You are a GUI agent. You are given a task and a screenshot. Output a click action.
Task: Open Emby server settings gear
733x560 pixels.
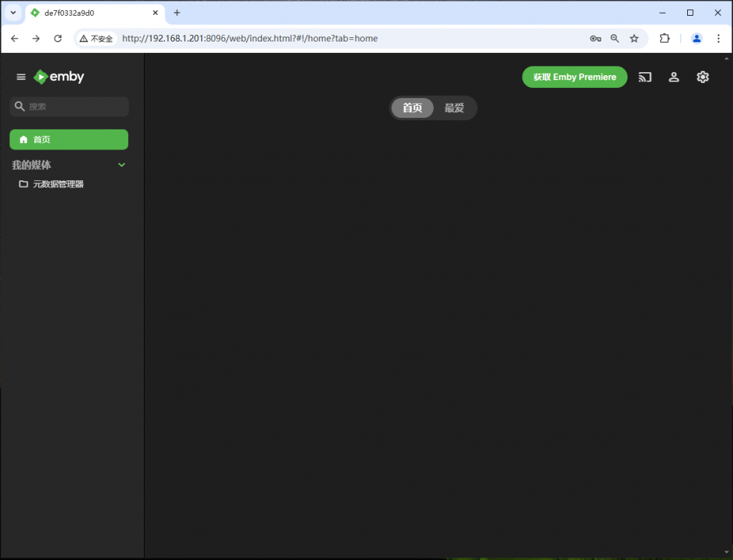click(702, 77)
